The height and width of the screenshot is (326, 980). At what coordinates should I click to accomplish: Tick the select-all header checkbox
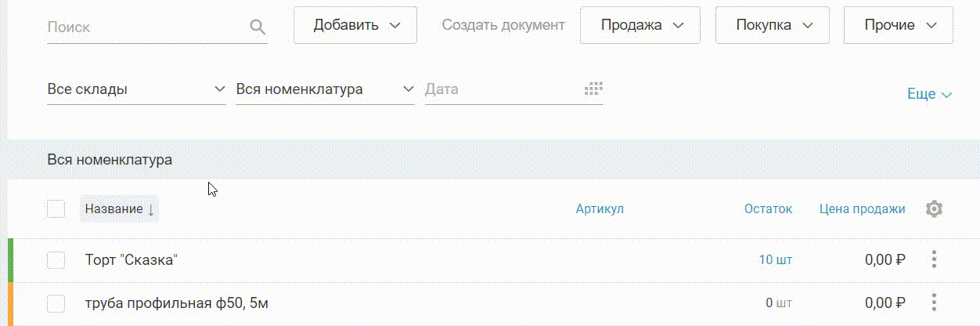(56, 209)
